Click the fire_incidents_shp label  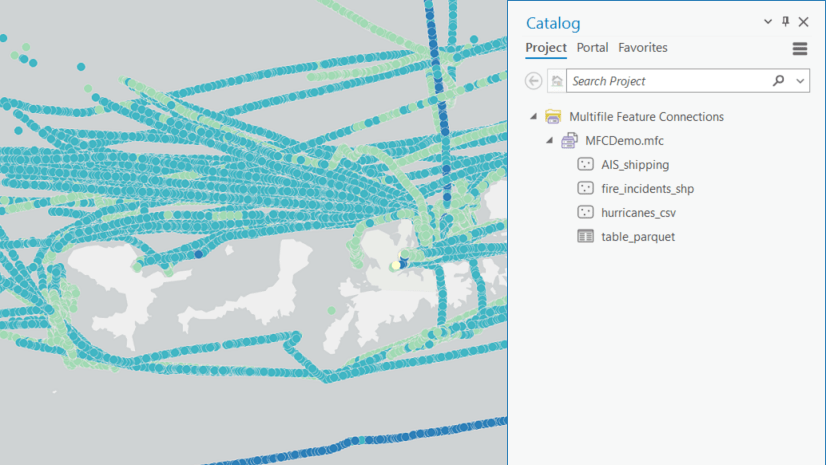647,189
